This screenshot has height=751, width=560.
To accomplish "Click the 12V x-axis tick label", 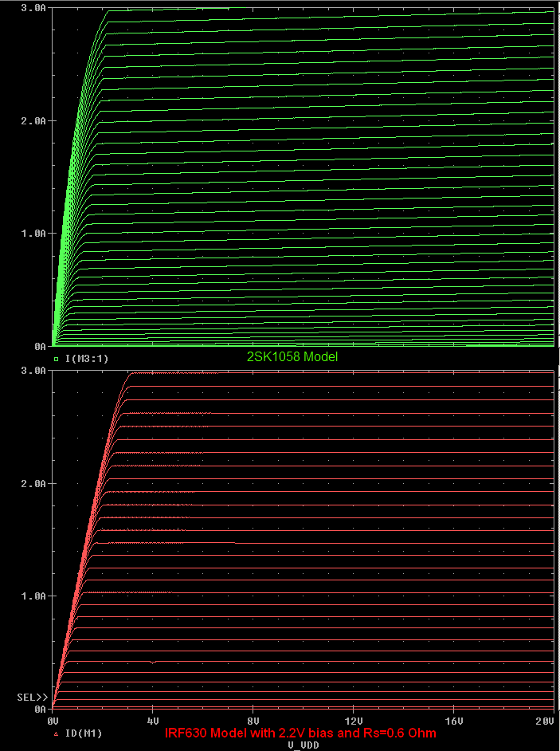I will (x=353, y=721).
